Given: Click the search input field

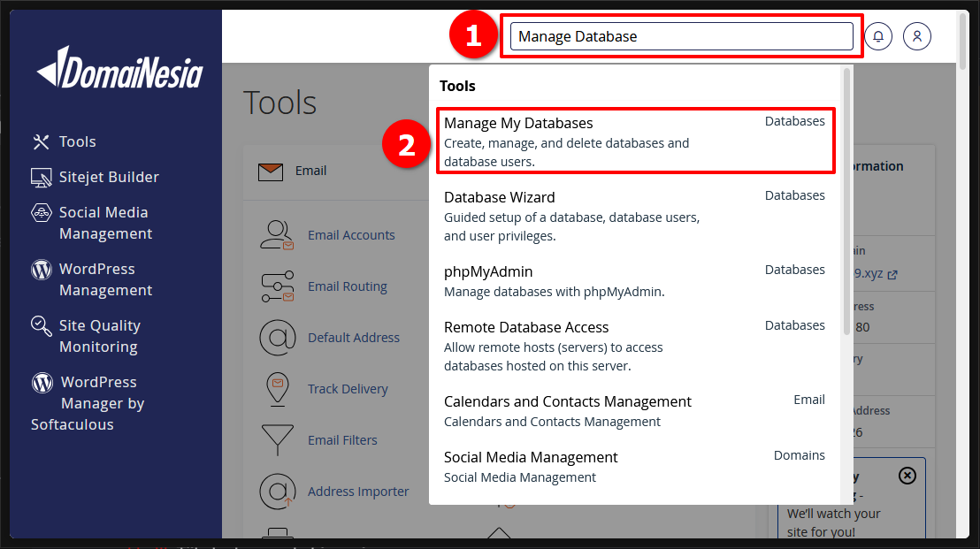Looking at the screenshot, I should (681, 36).
